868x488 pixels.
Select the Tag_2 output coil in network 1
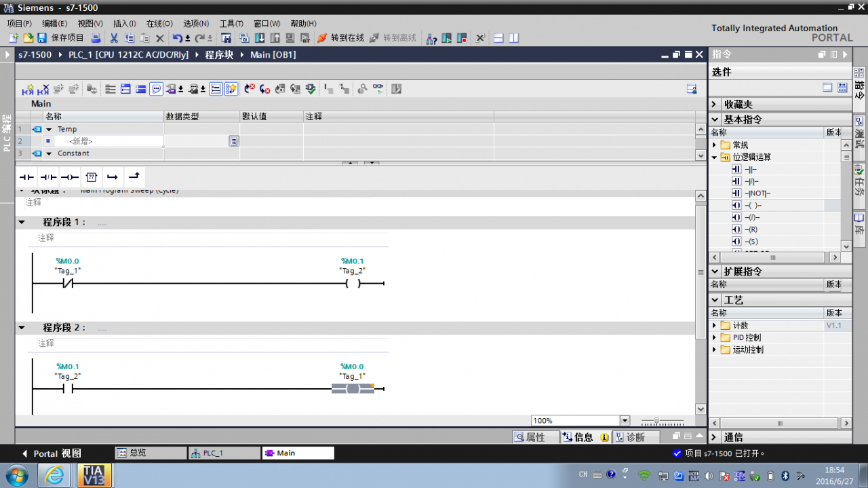point(353,283)
